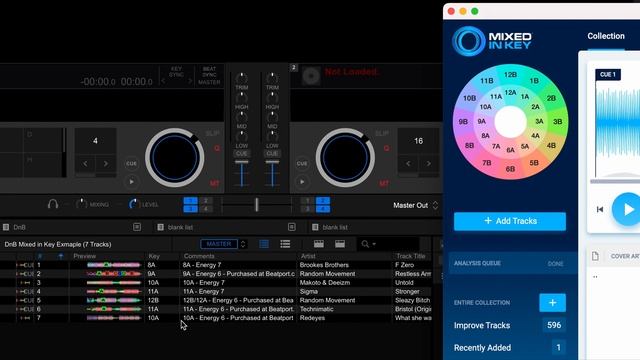Adjust the right channel volume fader
Image resolution: width=640 pixels, height=360 pixels.
click(272, 163)
